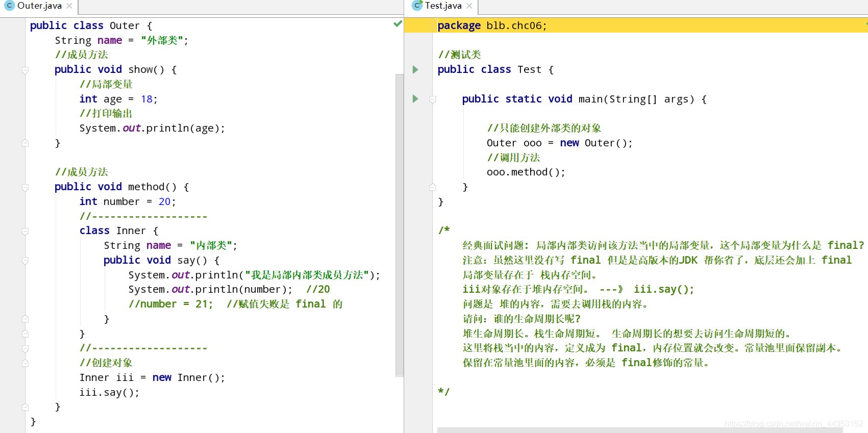Image resolution: width=868 pixels, height=433 pixels.
Task: Click on 'int age = 18;' line
Action: click(118, 99)
